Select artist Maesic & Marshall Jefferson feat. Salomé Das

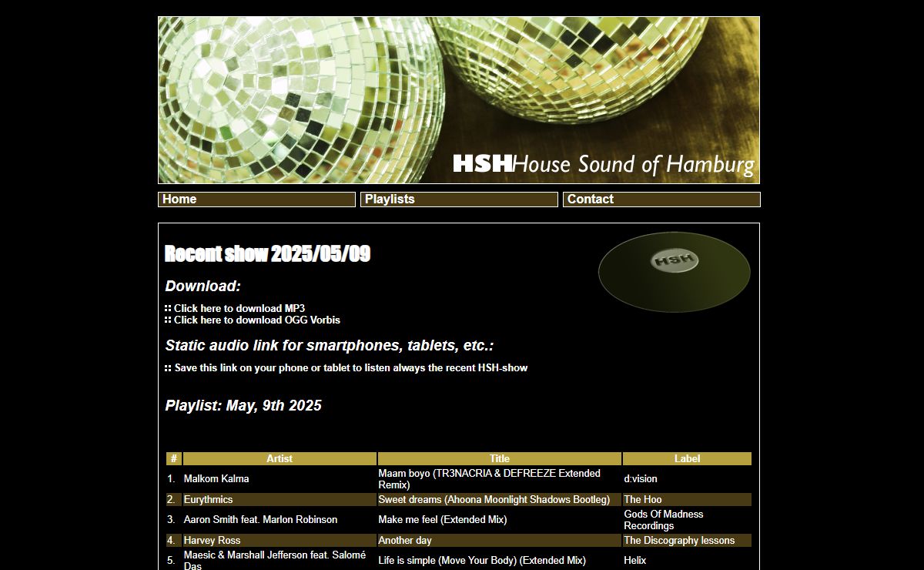click(275, 560)
